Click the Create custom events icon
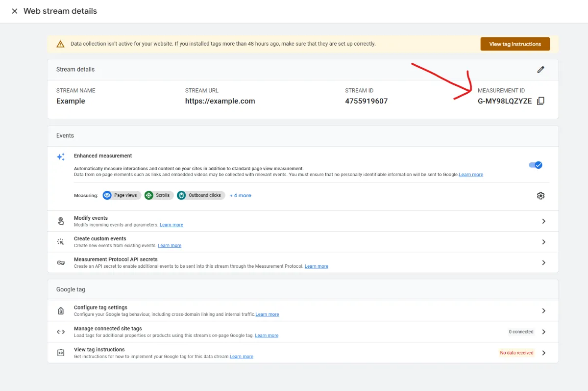 (61, 241)
